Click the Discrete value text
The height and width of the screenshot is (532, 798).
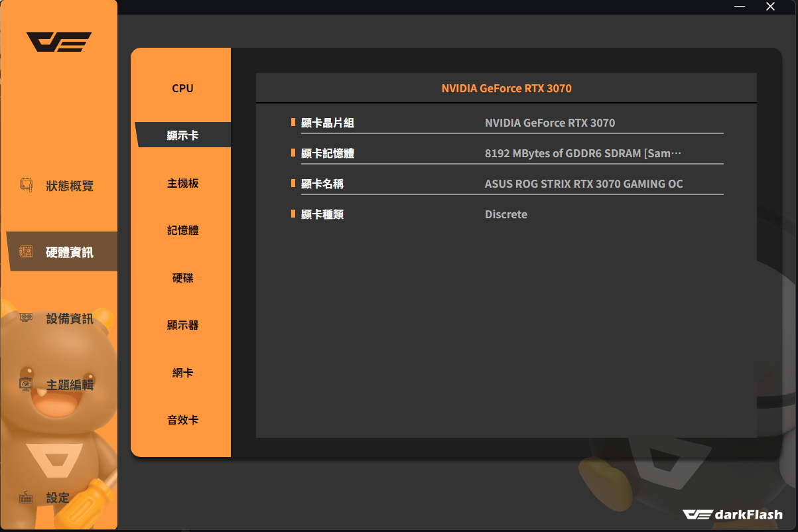(506, 214)
